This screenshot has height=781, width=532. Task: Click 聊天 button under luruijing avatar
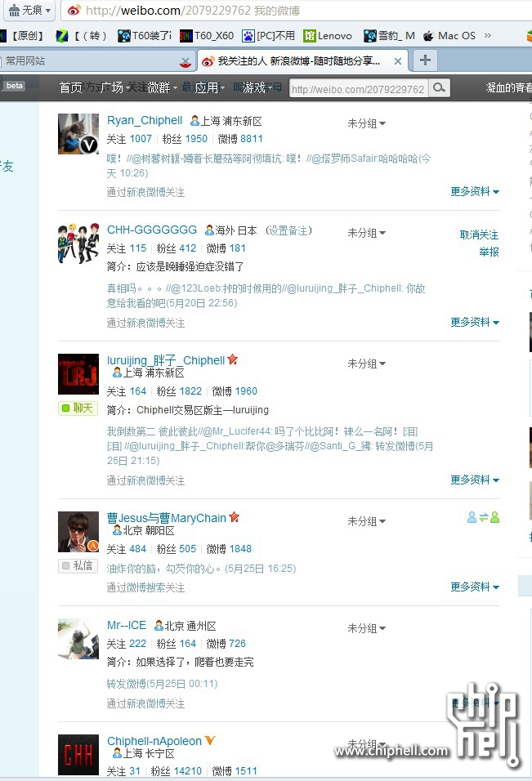pyautogui.click(x=78, y=408)
